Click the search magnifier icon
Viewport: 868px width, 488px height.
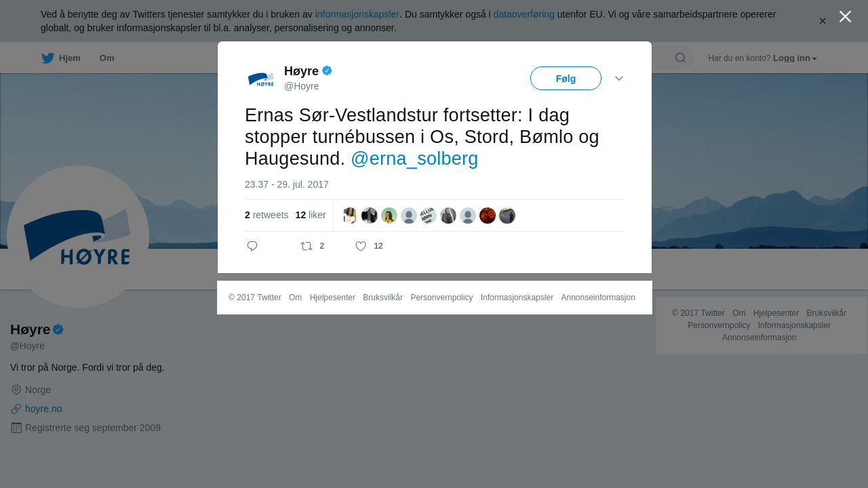680,58
